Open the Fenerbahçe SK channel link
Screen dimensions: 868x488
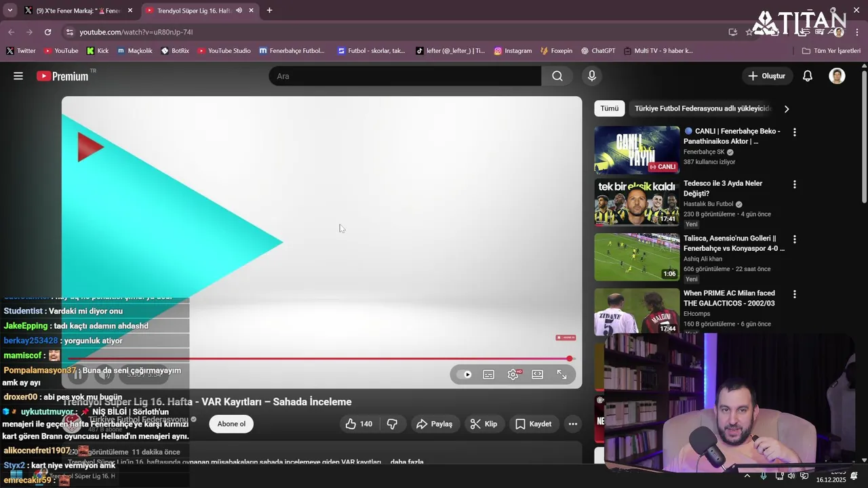[704, 152]
